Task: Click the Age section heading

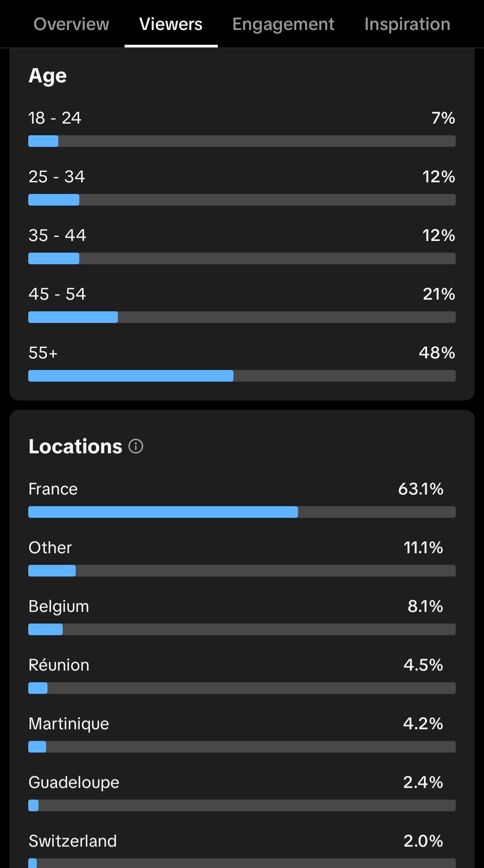Action: [48, 76]
